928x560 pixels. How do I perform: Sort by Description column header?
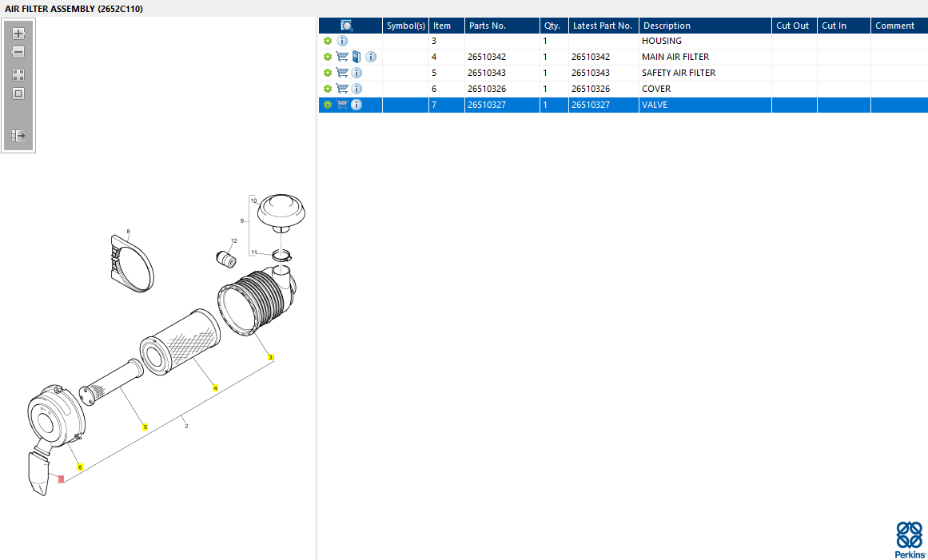pyautogui.click(x=705, y=26)
